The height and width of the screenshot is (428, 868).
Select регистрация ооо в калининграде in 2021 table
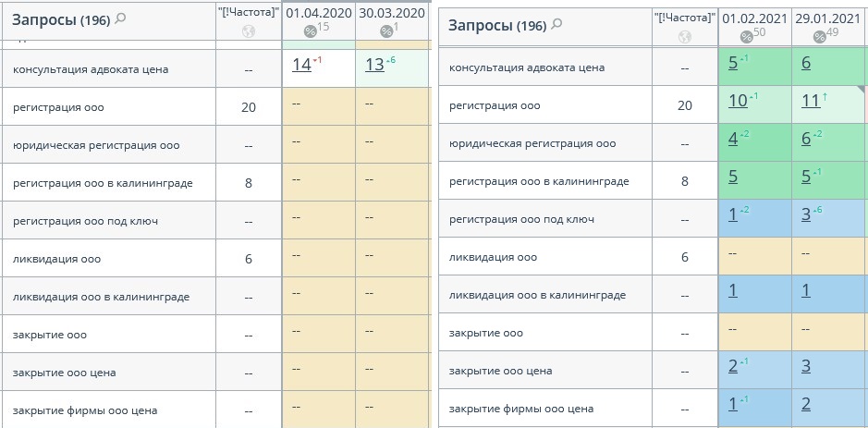point(539,181)
